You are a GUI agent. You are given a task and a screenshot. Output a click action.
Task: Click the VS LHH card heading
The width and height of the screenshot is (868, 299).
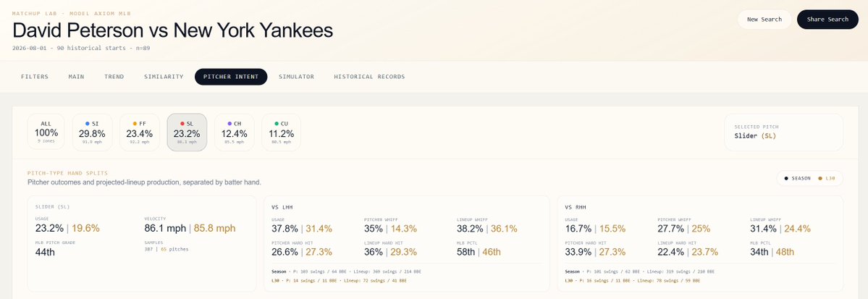click(282, 207)
